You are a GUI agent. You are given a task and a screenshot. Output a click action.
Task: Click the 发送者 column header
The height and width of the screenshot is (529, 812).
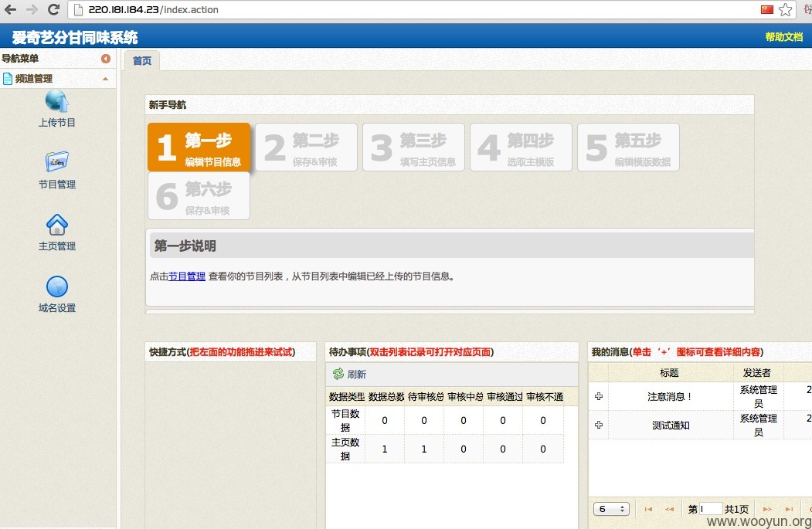[x=757, y=373]
